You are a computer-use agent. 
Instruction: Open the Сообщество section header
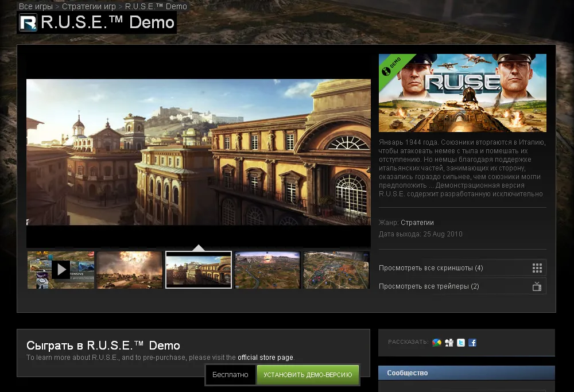click(466, 372)
